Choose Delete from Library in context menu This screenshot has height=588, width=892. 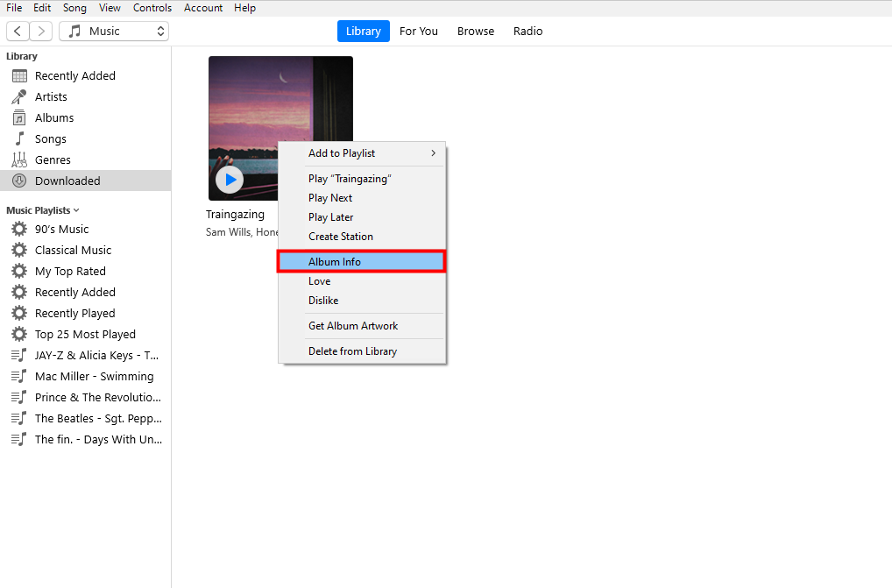pos(361,351)
